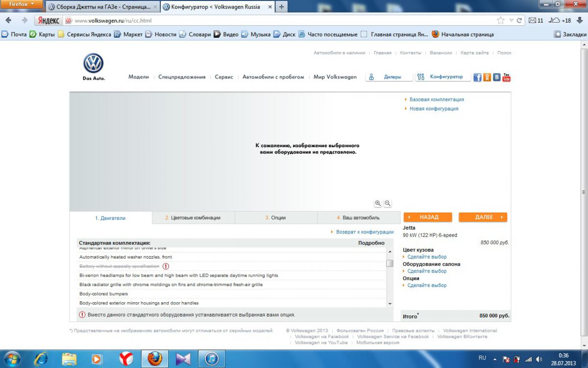Open the Windows Start menu
Screen dimensions: 588x368
(x=12, y=359)
